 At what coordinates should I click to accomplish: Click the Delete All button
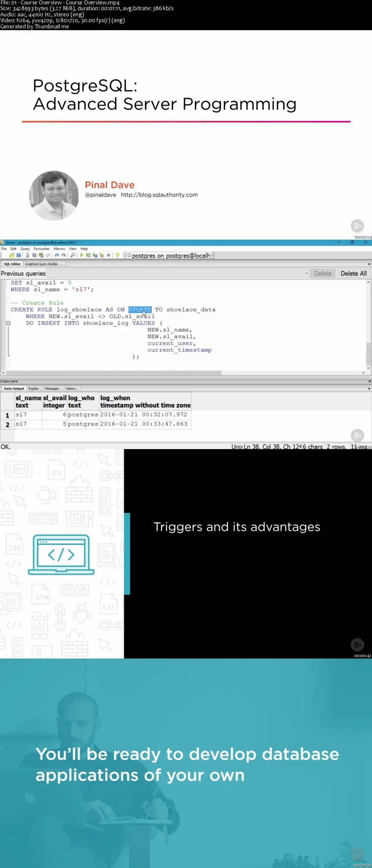pos(353,273)
